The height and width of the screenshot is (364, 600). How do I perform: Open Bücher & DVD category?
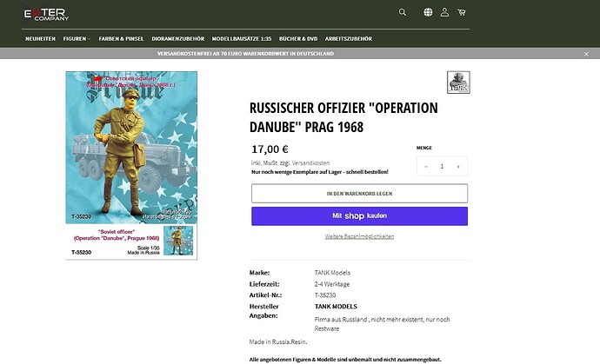coord(298,38)
